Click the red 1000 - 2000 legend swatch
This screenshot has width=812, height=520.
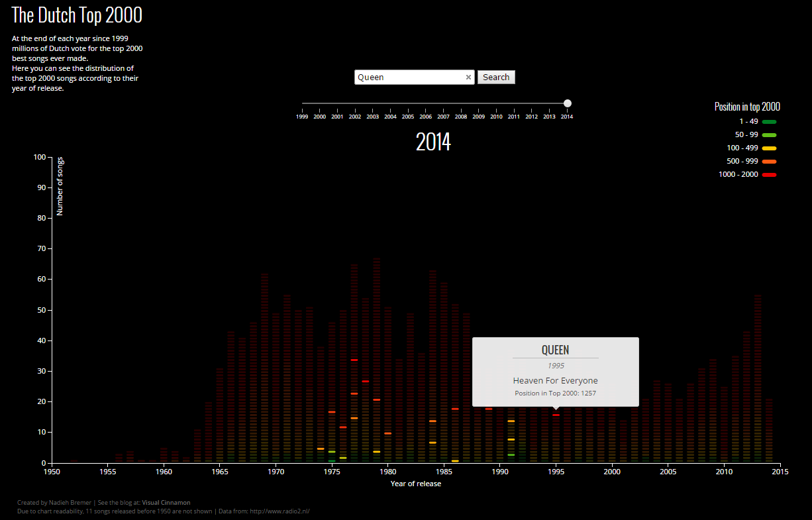point(769,175)
